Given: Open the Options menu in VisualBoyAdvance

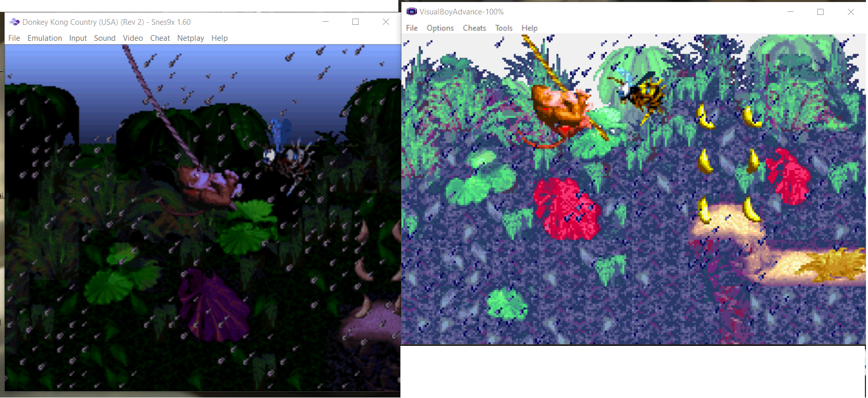Looking at the screenshot, I should tap(440, 28).
